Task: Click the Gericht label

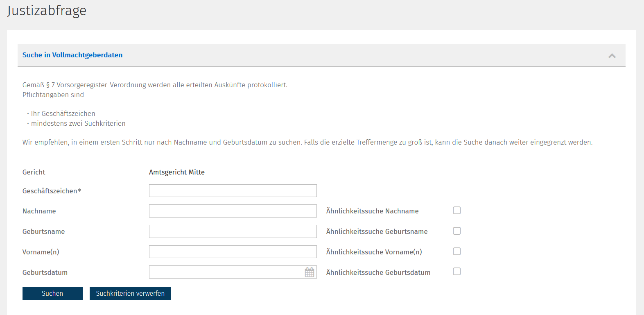Action: (x=34, y=172)
